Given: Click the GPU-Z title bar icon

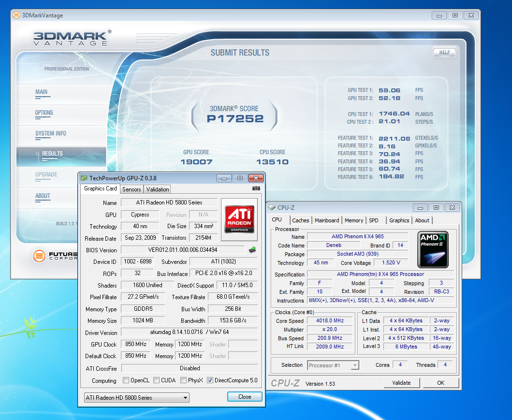Looking at the screenshot, I should (x=84, y=178).
